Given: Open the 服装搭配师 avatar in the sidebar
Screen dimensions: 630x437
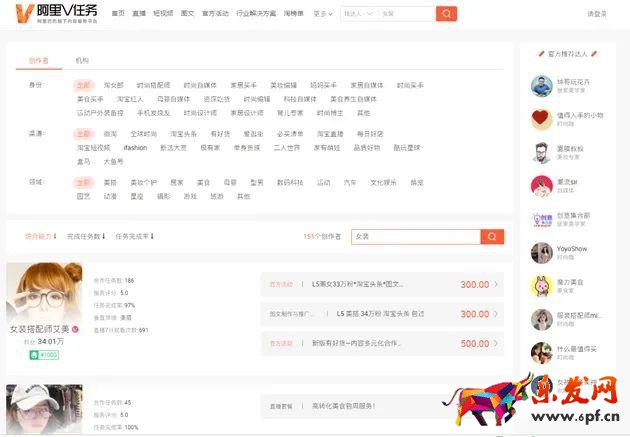Looking at the screenshot, I should point(542,319).
